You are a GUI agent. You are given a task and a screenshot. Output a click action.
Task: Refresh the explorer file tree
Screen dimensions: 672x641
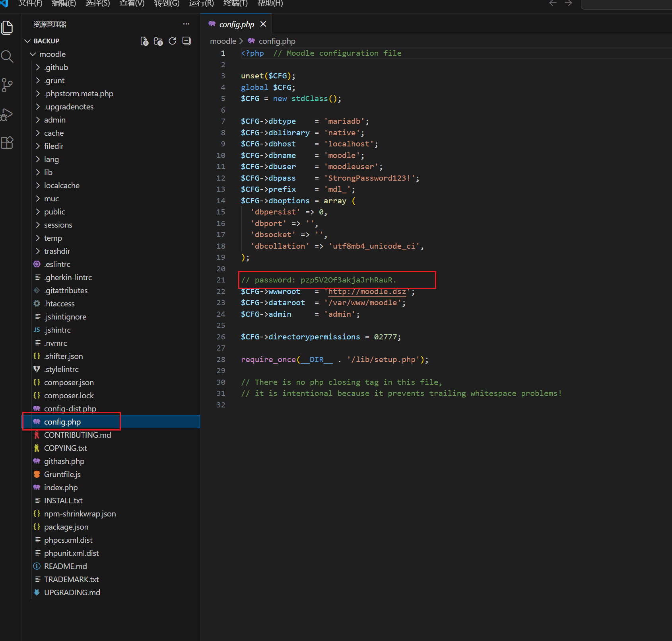pyautogui.click(x=172, y=41)
